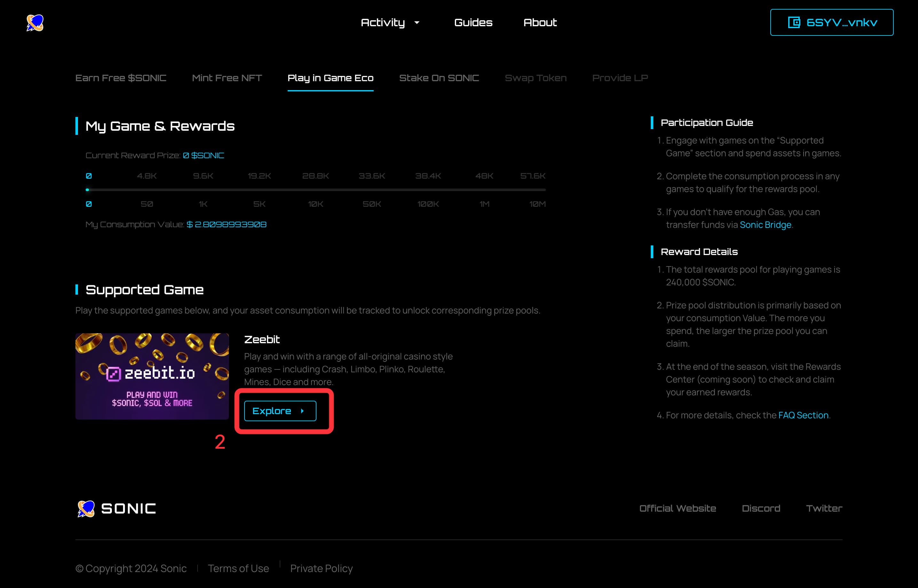
Task: Click the reward progress bar track
Action: [316, 190]
